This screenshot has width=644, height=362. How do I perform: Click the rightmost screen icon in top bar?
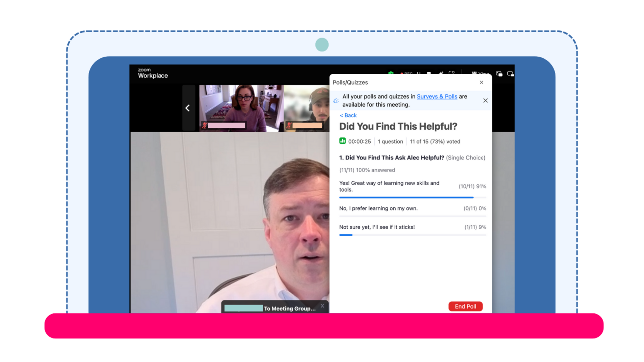point(510,74)
